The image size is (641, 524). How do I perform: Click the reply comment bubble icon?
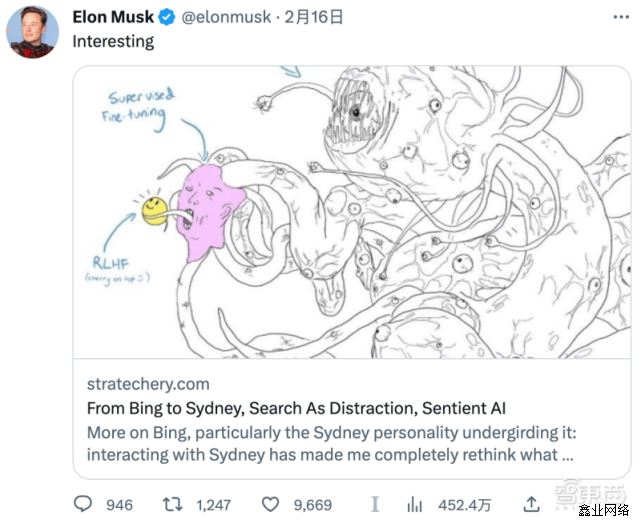pyautogui.click(x=83, y=505)
